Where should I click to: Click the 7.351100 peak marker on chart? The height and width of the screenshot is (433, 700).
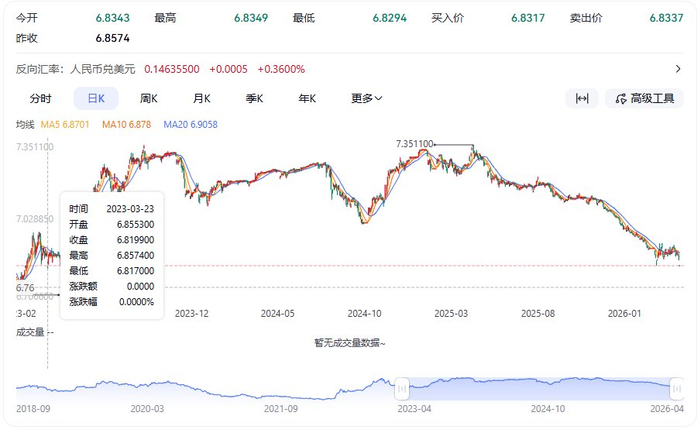(414, 144)
